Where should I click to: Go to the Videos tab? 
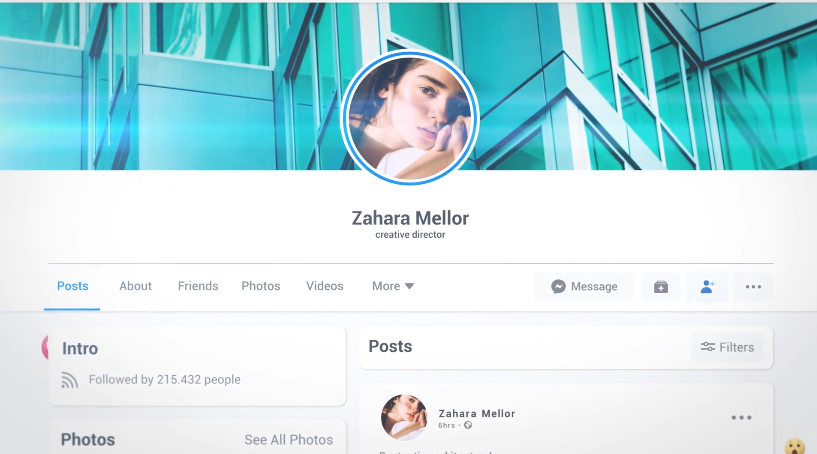point(325,286)
